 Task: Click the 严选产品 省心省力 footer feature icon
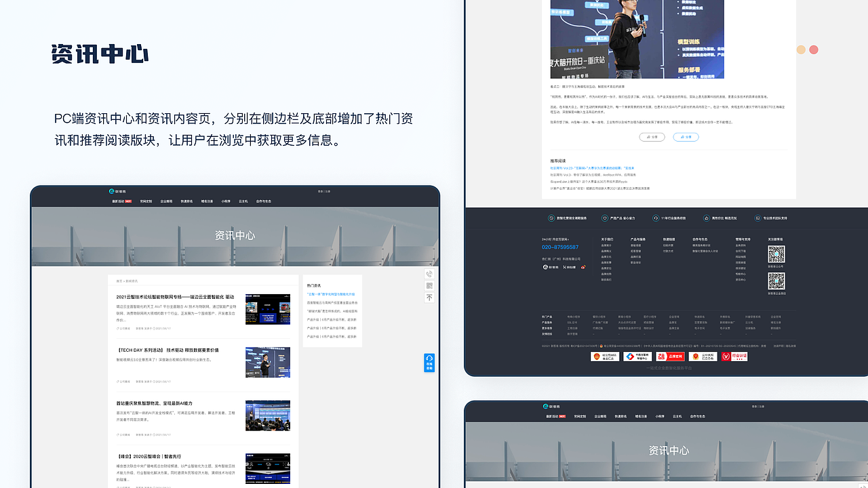606,218
